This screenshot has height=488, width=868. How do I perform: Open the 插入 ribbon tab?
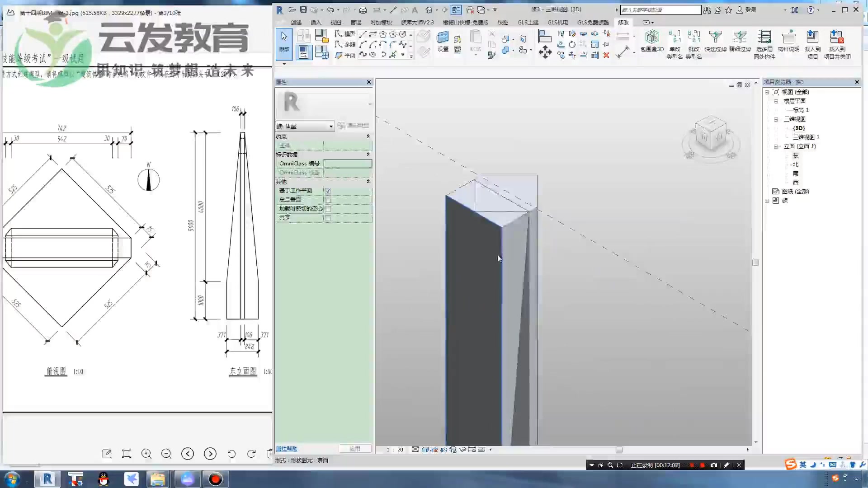(316, 22)
